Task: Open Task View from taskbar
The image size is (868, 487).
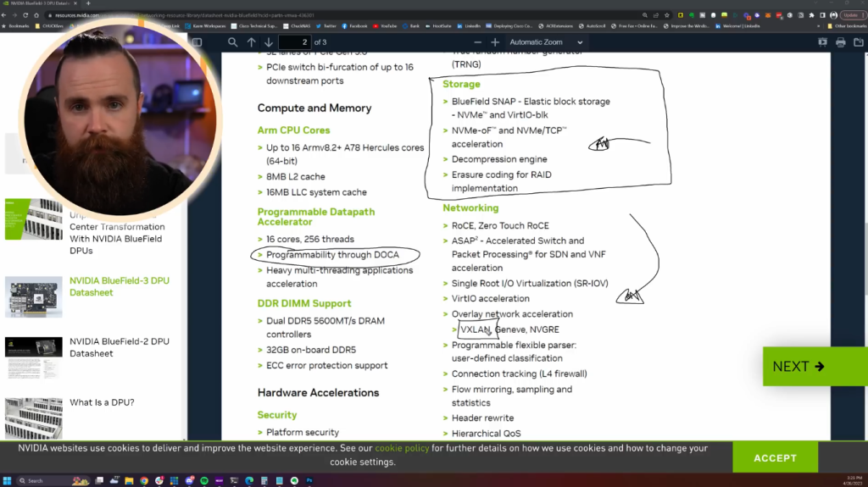Action: [x=99, y=480]
